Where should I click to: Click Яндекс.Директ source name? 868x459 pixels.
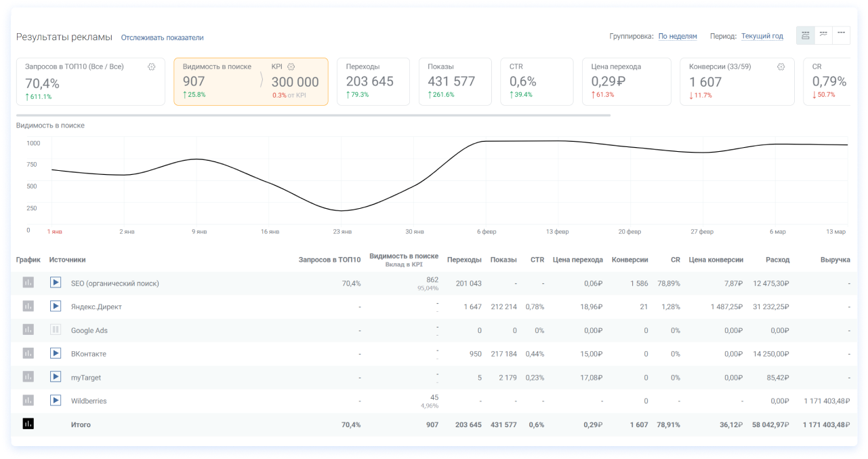coord(96,307)
